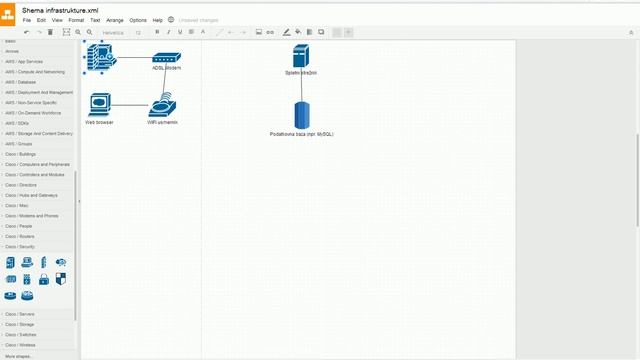Toggle Bold text formatting
640x360 pixels.
click(x=157, y=32)
